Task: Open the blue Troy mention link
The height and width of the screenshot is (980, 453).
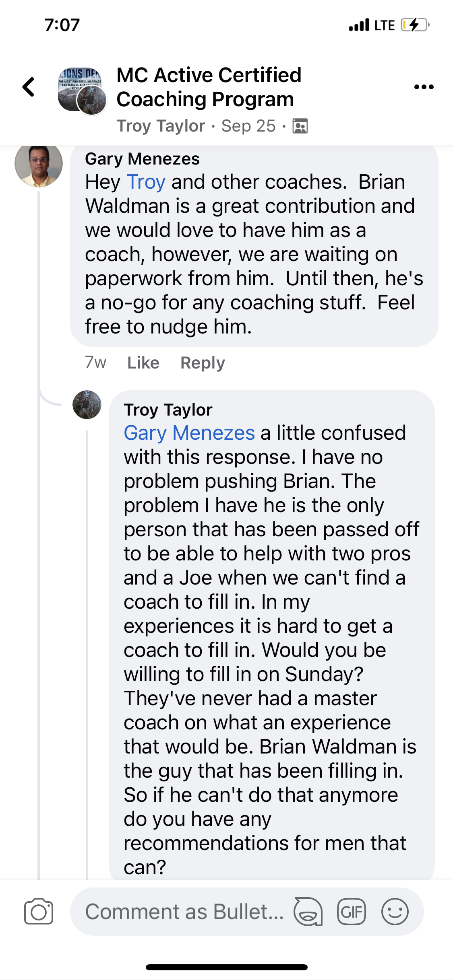Action: coord(146,182)
